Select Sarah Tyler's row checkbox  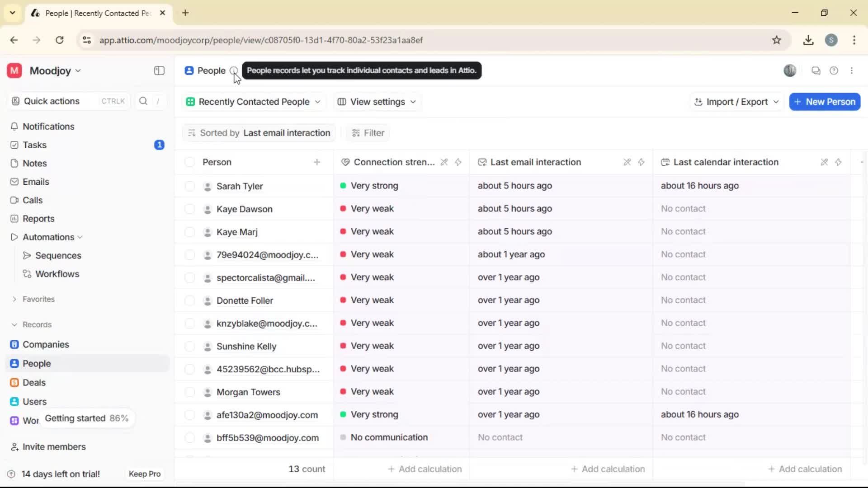pyautogui.click(x=190, y=186)
